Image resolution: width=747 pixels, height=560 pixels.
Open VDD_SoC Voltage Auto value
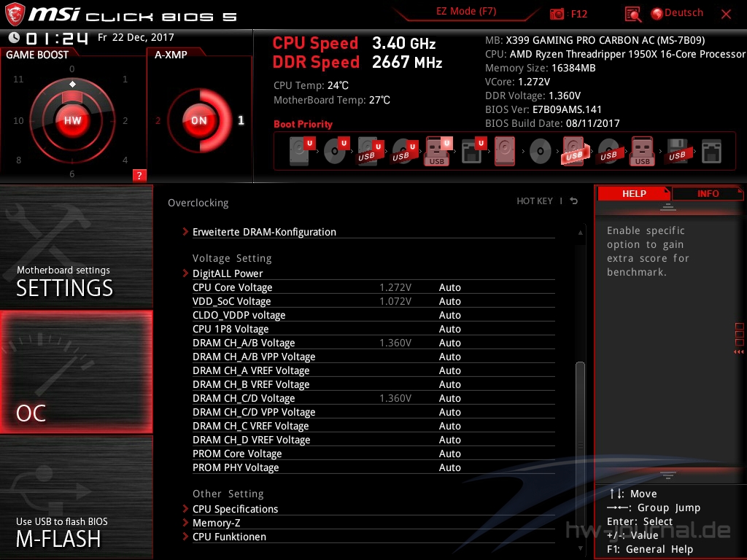(x=449, y=301)
